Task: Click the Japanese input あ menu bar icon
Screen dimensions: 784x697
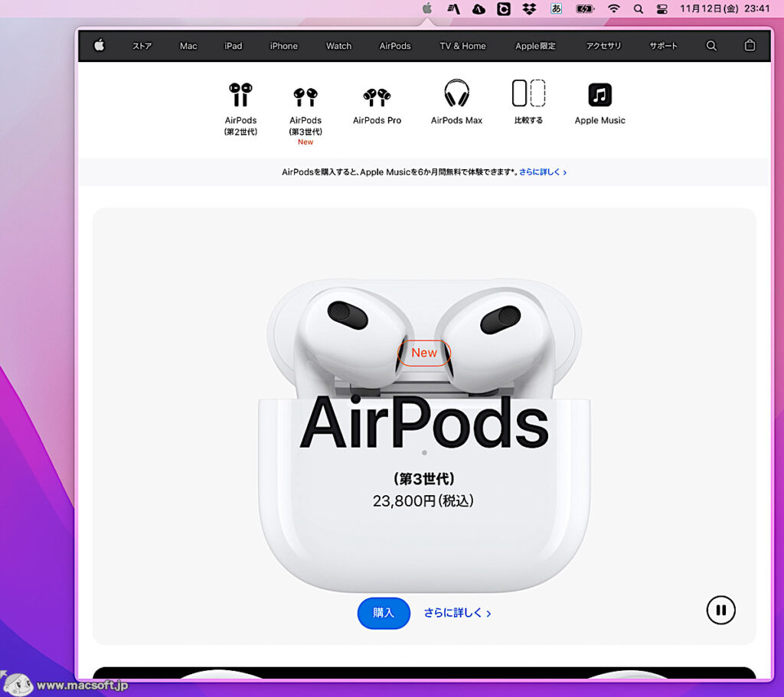Action: coord(556,8)
